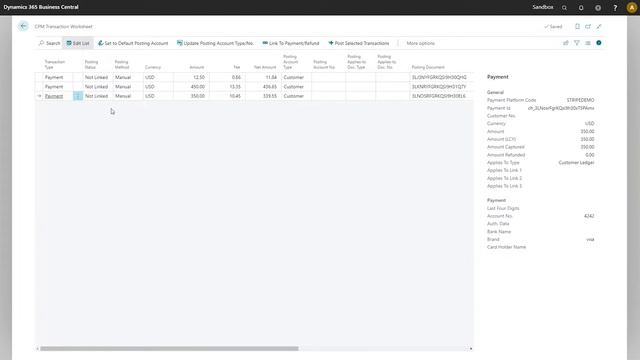Click the bookmark icon next to Saved

pyautogui.click(x=577, y=27)
